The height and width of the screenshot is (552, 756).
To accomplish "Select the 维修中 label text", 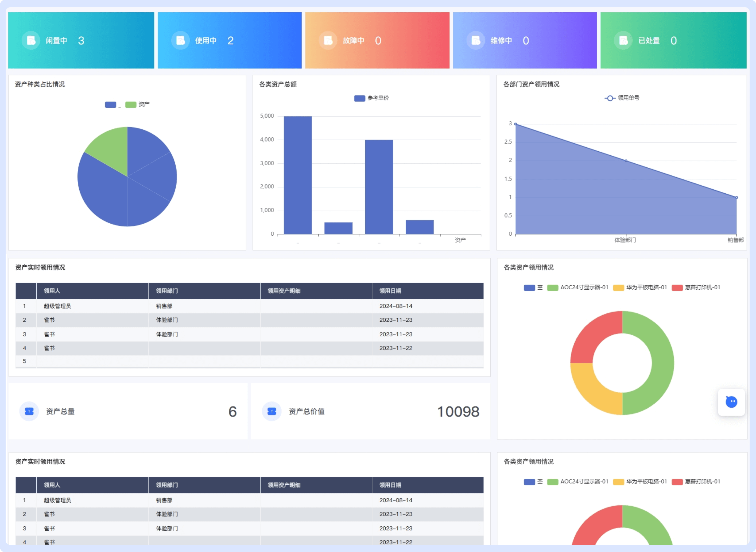I will click(501, 40).
